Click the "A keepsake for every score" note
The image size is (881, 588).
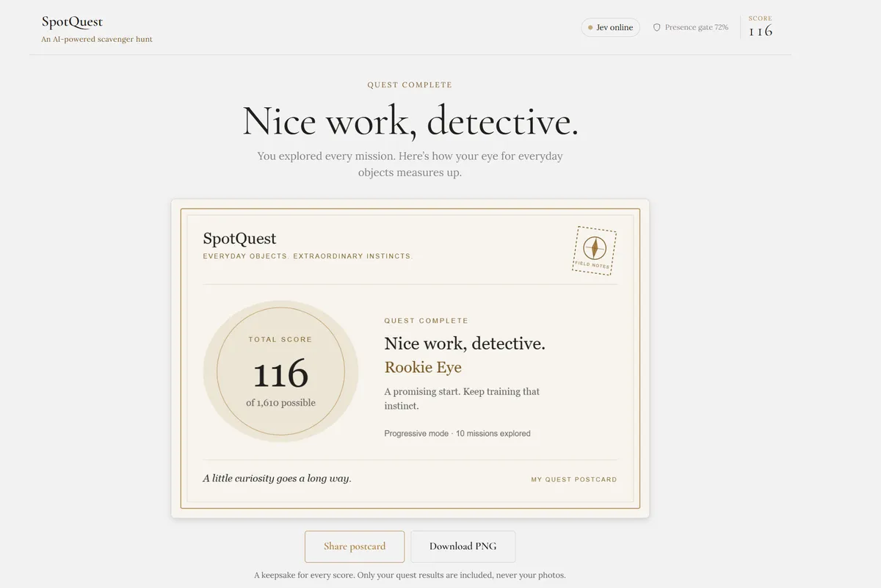point(410,576)
